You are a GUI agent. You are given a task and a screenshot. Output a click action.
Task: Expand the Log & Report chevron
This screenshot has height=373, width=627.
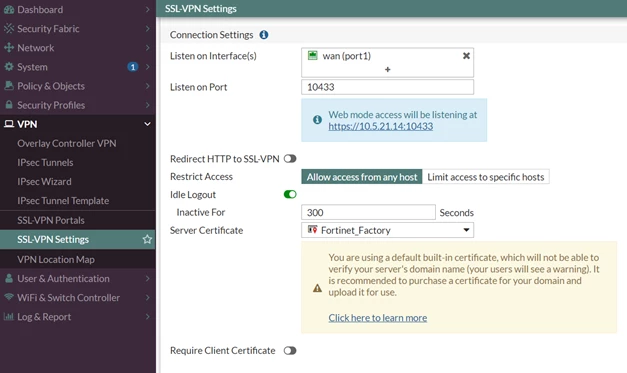[148, 317]
